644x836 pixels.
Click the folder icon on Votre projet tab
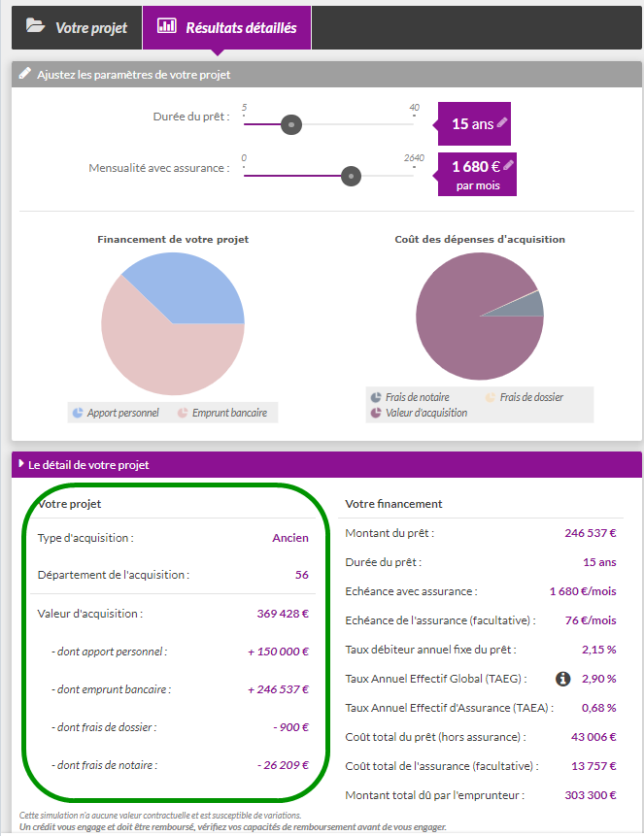pos(35,27)
